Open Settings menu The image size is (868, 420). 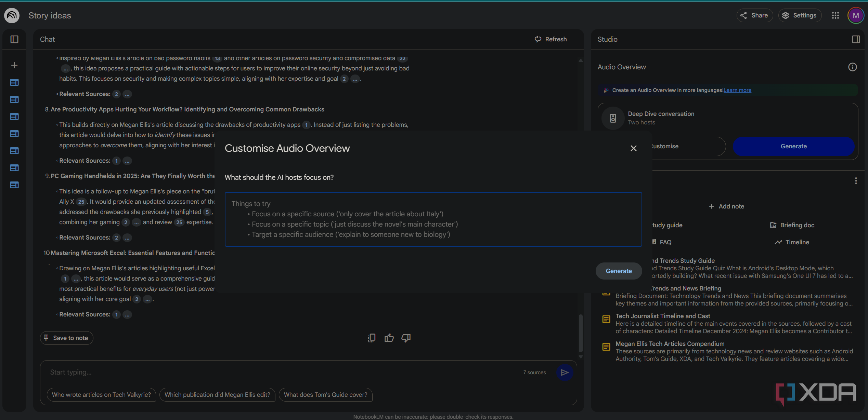(x=800, y=15)
